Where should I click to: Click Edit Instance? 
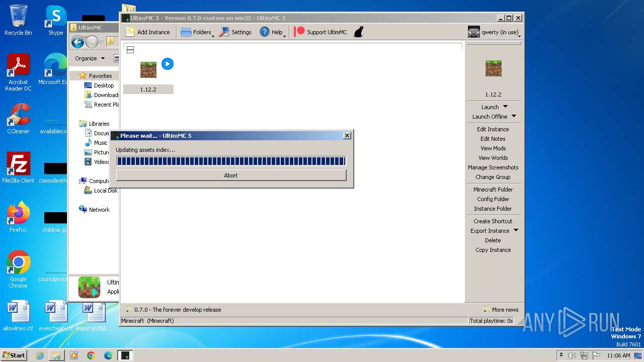click(493, 129)
